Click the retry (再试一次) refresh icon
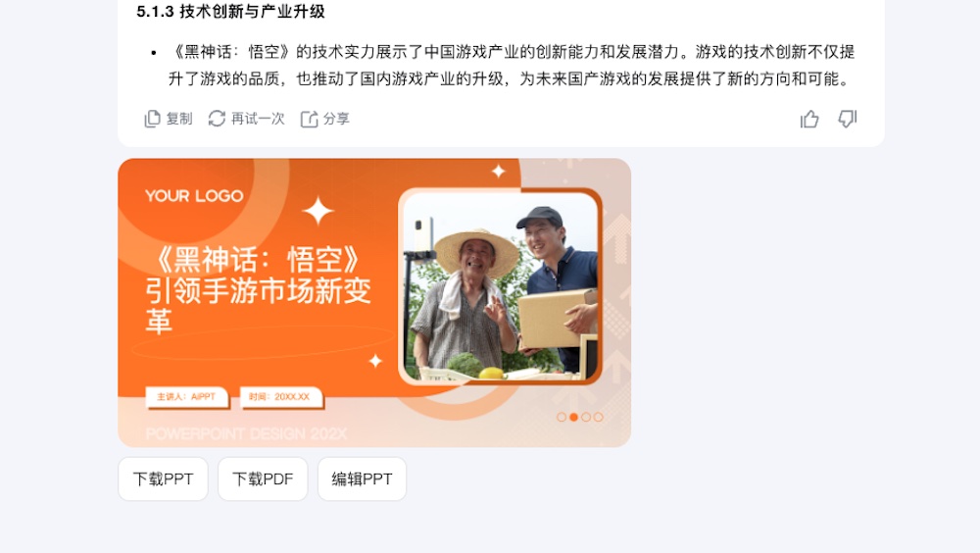This screenshot has height=553, width=980. [x=217, y=119]
